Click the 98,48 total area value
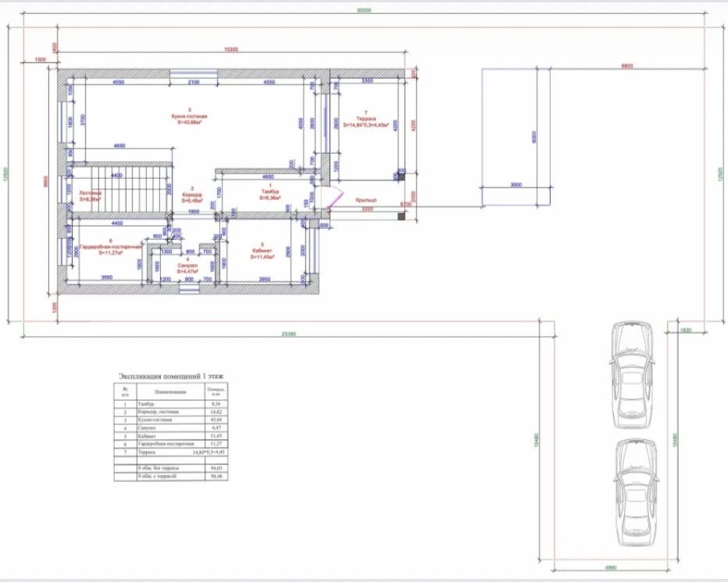The height and width of the screenshot is (582, 728). click(216, 476)
